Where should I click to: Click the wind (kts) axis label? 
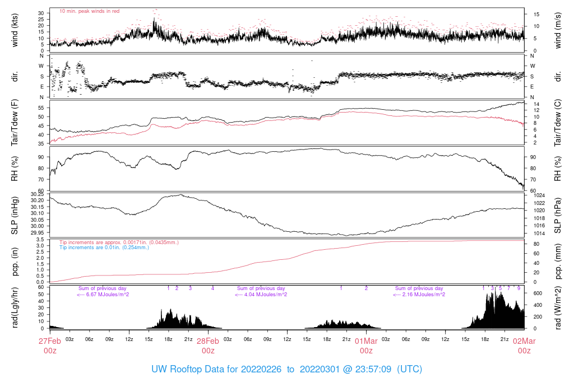click(x=15, y=30)
